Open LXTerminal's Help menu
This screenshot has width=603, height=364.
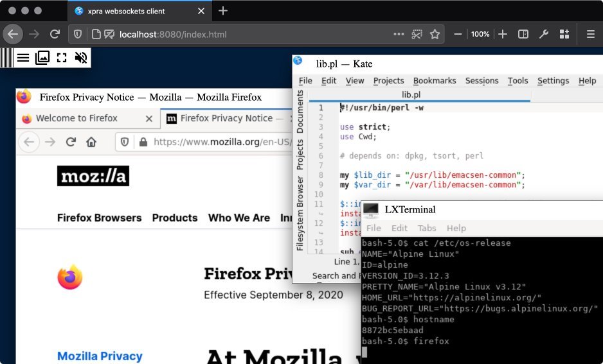(456, 228)
